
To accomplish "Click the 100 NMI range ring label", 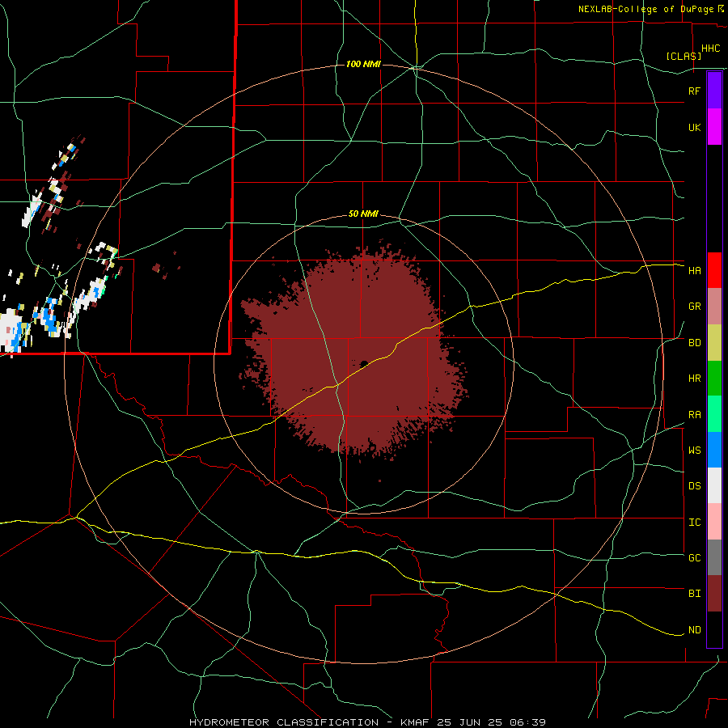I will click(x=363, y=64).
